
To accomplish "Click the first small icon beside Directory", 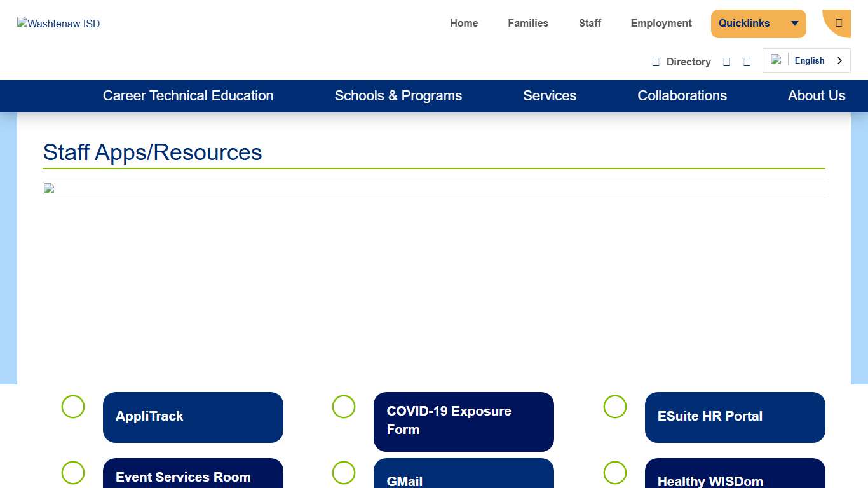I will [x=727, y=61].
